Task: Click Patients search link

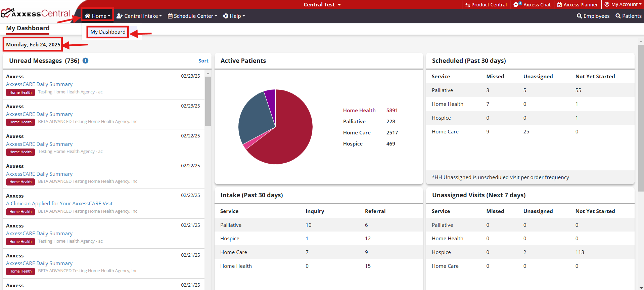Action: (628, 16)
